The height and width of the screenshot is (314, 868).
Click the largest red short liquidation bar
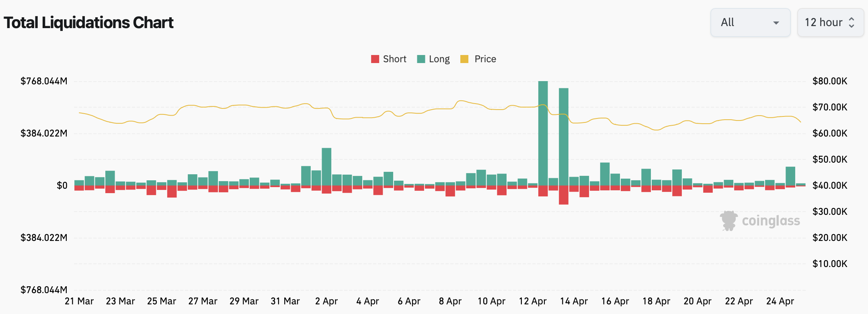(564, 195)
